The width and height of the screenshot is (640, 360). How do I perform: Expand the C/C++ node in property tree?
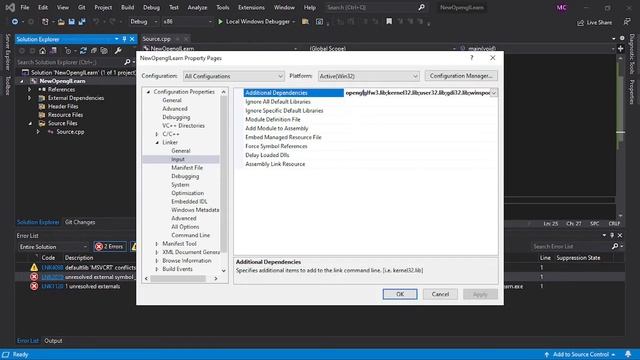pos(157,134)
